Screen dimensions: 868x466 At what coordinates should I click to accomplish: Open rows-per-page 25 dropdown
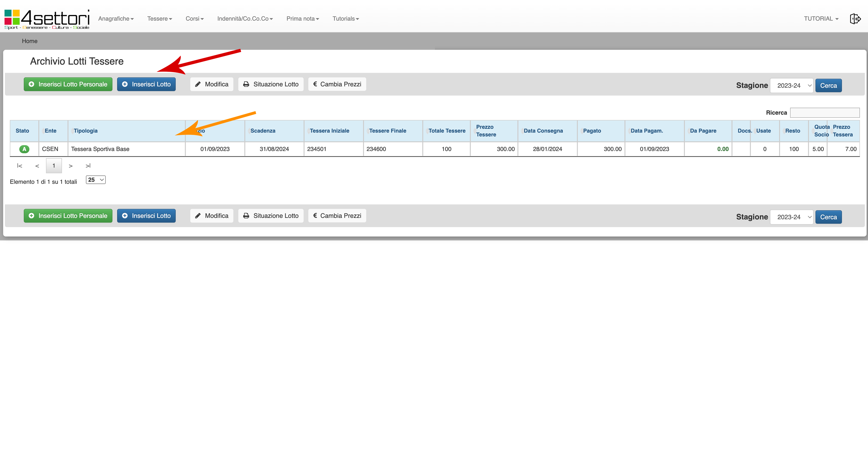(96, 180)
